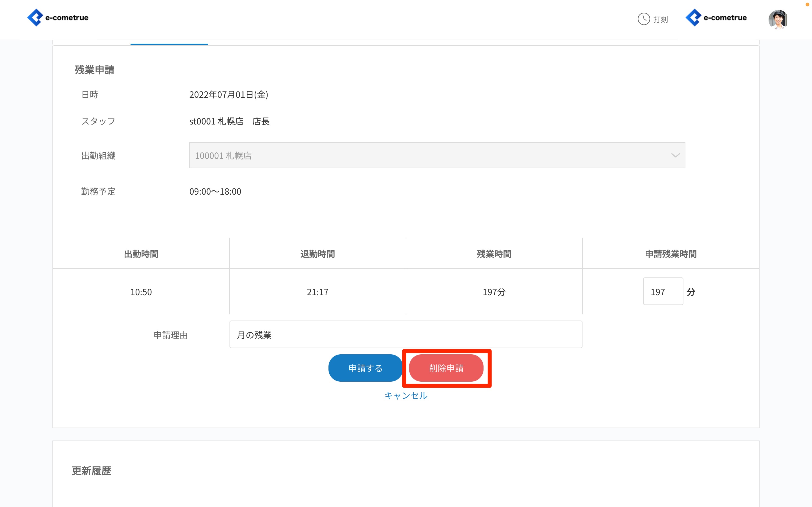Click the e-cometrue company logo in right header
This screenshot has height=507, width=812.
[716, 17]
